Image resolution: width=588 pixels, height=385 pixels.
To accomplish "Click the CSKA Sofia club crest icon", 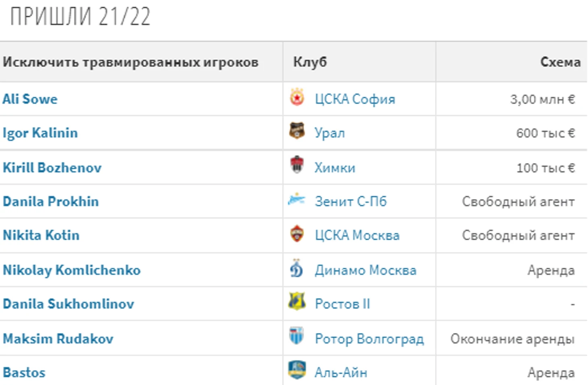I will point(297,98).
